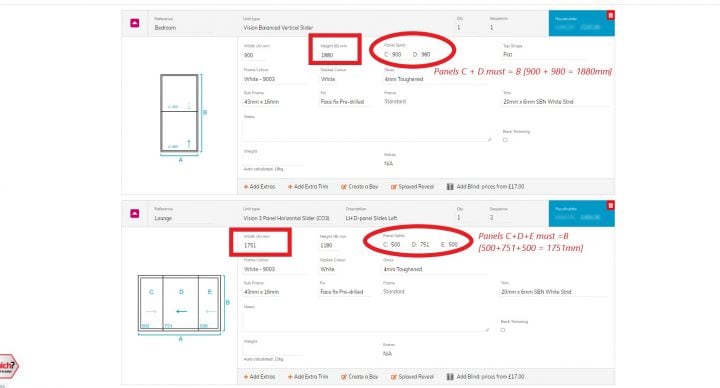Image resolution: width=720 pixels, height=388 pixels.
Task: Click Splayed Reveal in Lounge unit
Action: (412, 377)
